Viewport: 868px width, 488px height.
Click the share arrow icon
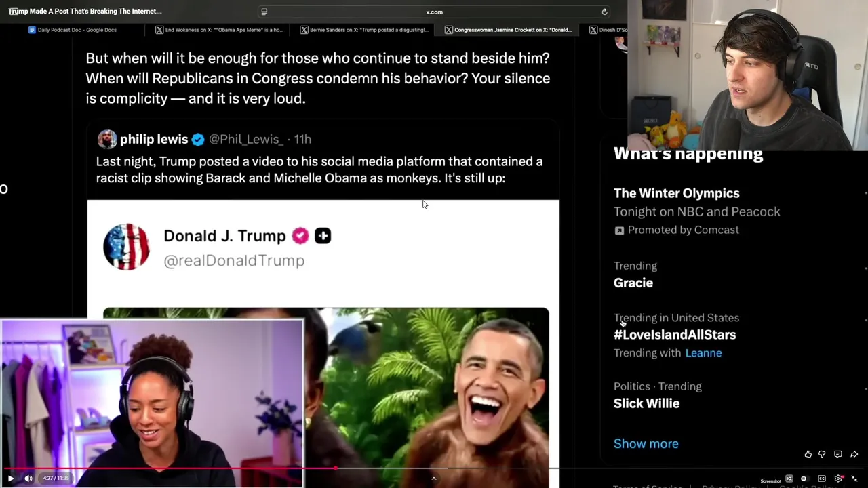click(854, 454)
